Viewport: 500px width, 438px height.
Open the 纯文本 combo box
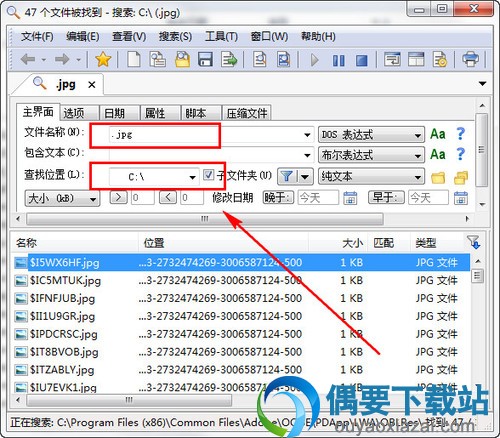pos(371,177)
